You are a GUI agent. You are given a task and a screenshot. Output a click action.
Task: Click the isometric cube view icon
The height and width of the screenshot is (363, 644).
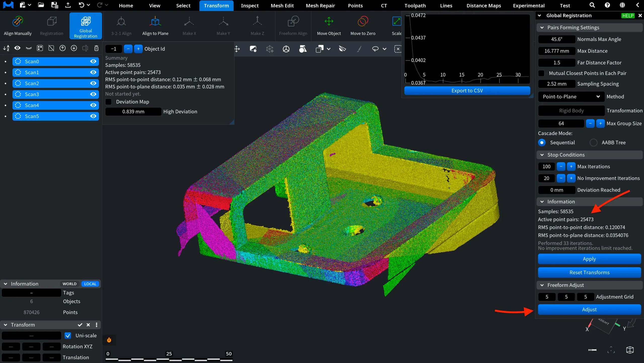[x=630, y=350]
